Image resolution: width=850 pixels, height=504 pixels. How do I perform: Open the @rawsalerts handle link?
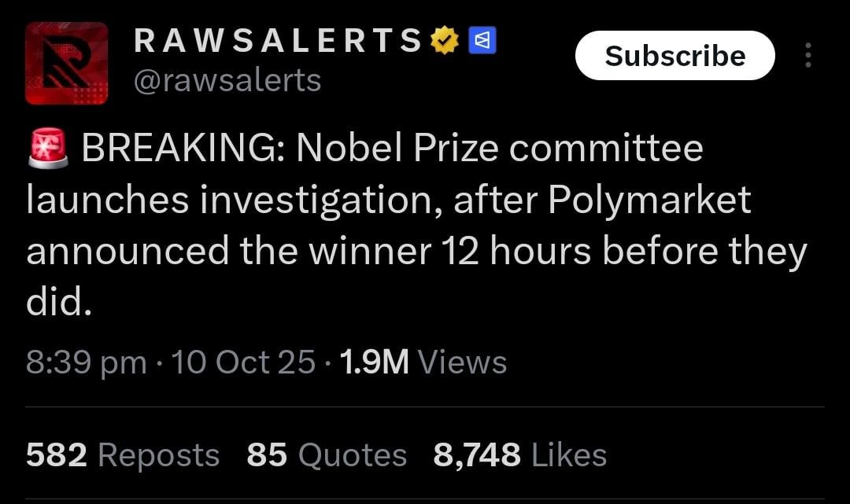[227, 80]
